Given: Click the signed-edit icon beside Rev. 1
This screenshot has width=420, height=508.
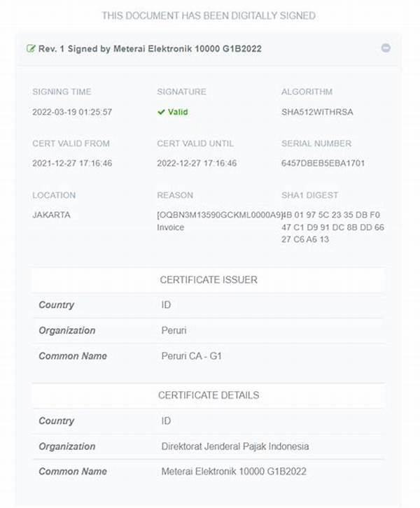Looking at the screenshot, I should pos(31,48).
